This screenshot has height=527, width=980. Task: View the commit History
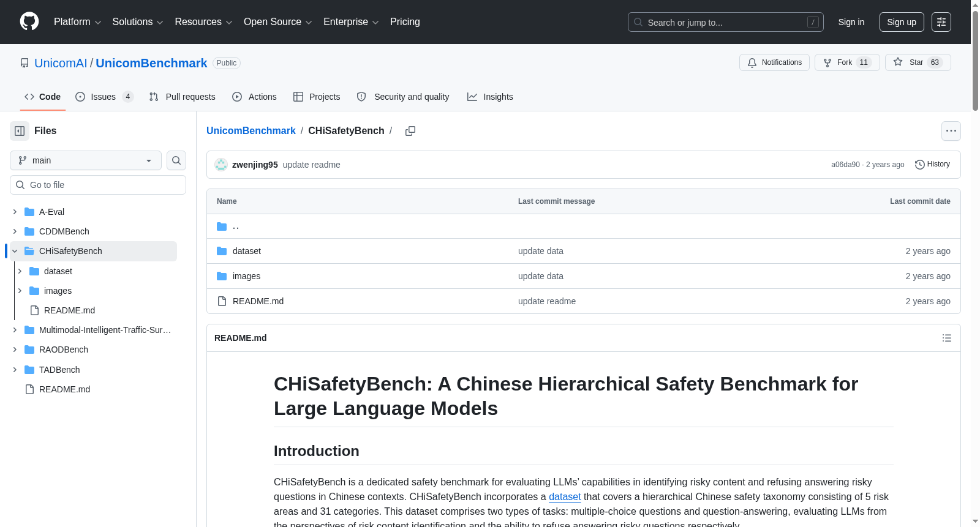tap(932, 165)
